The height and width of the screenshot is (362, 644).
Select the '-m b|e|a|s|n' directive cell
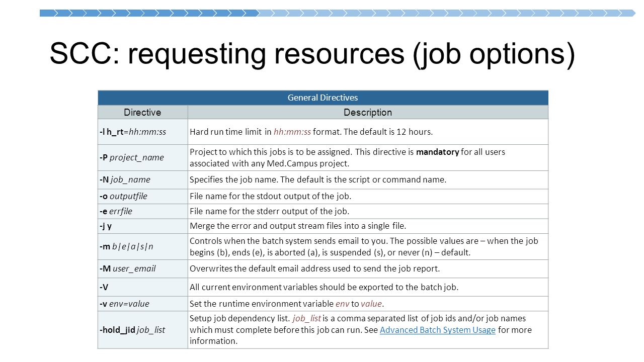coord(143,246)
